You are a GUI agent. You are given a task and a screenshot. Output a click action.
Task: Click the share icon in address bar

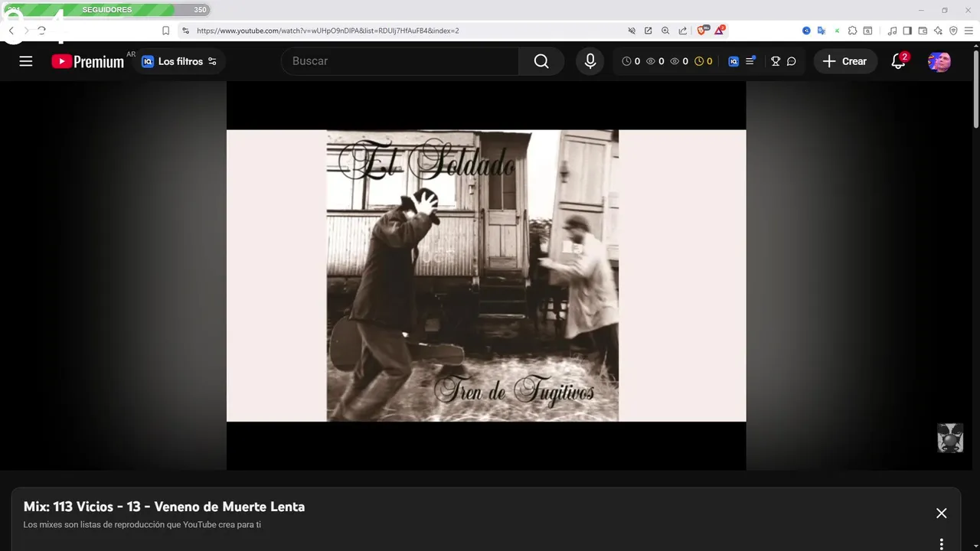682,31
